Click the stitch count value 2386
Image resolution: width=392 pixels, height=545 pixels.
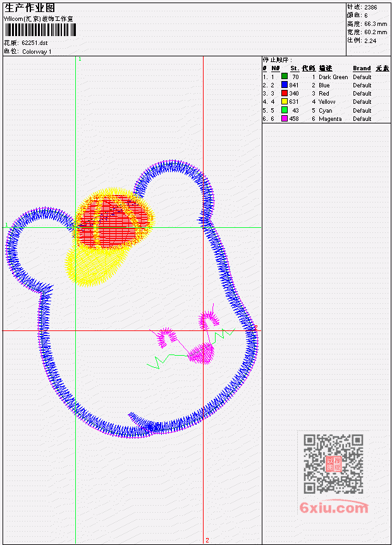[371, 7]
